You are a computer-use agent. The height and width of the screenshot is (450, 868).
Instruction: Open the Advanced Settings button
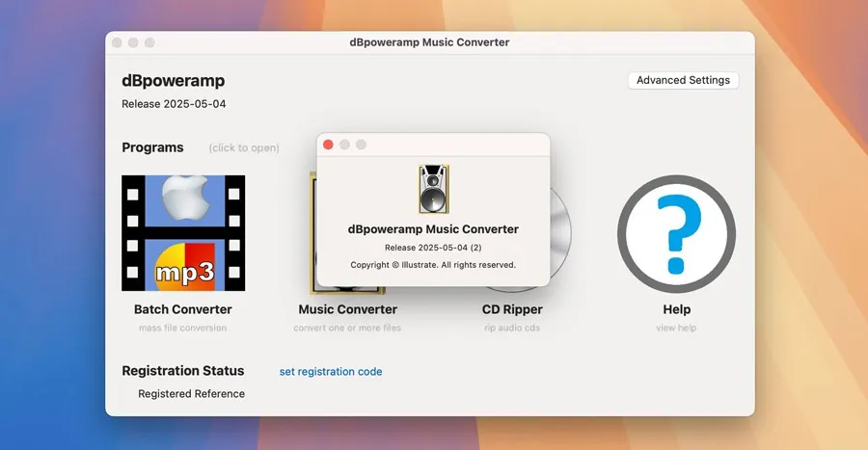point(683,80)
